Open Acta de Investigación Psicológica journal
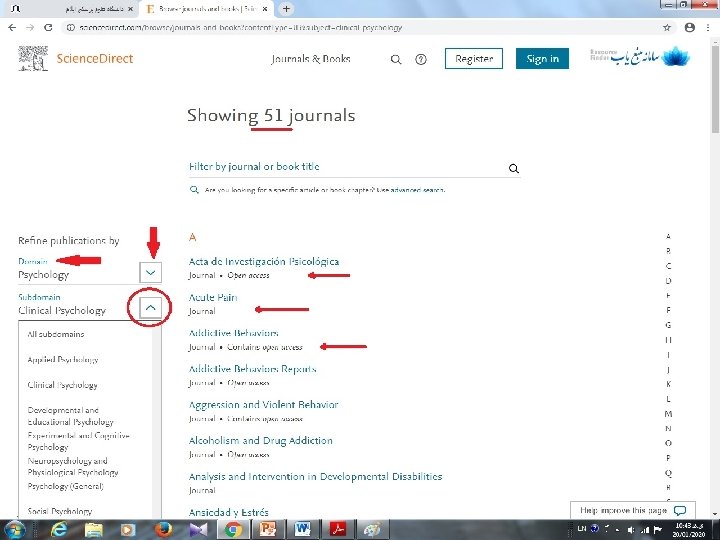 point(264,261)
